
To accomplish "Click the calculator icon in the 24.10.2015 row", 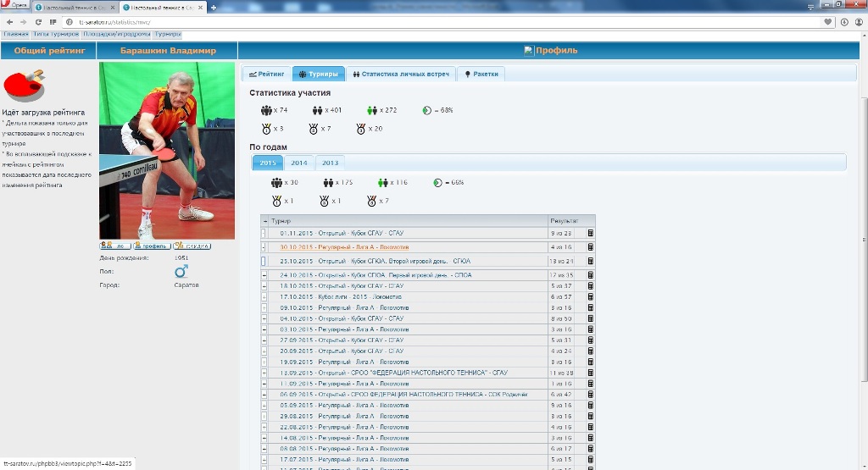I will coord(590,275).
